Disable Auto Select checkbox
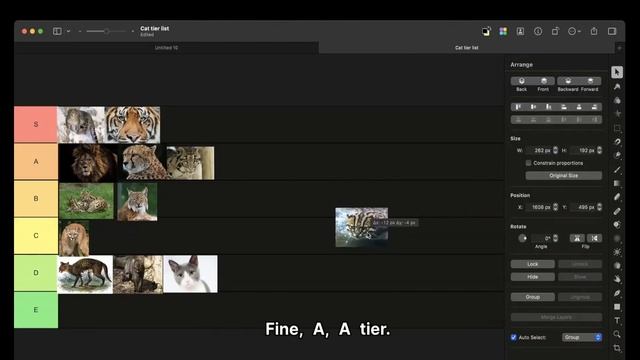 (513, 337)
